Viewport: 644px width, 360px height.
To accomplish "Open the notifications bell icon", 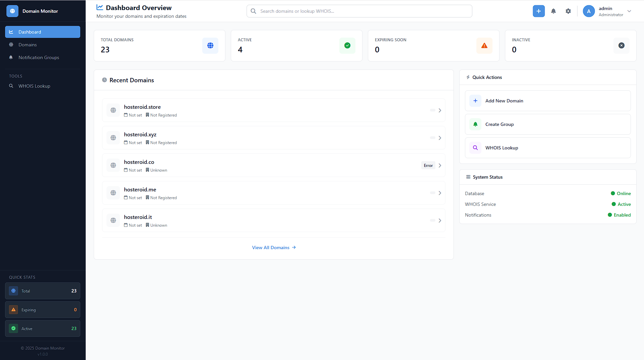I will tap(553, 11).
